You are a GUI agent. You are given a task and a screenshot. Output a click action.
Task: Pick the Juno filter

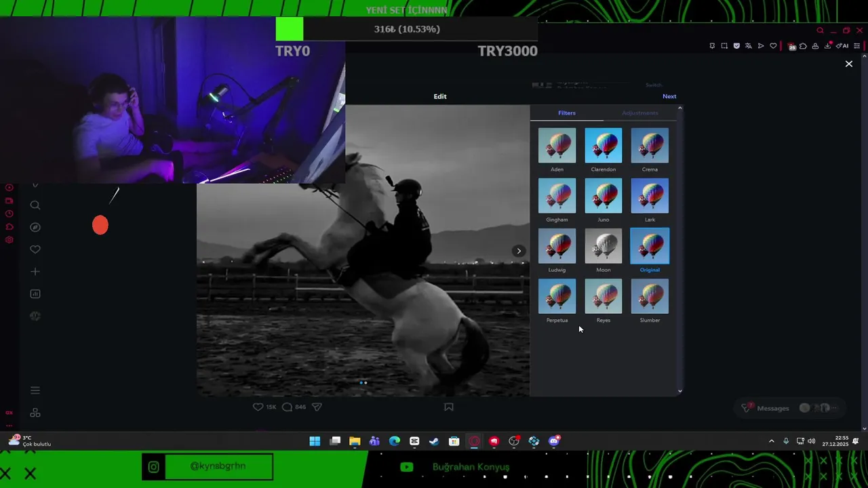pyautogui.click(x=603, y=195)
